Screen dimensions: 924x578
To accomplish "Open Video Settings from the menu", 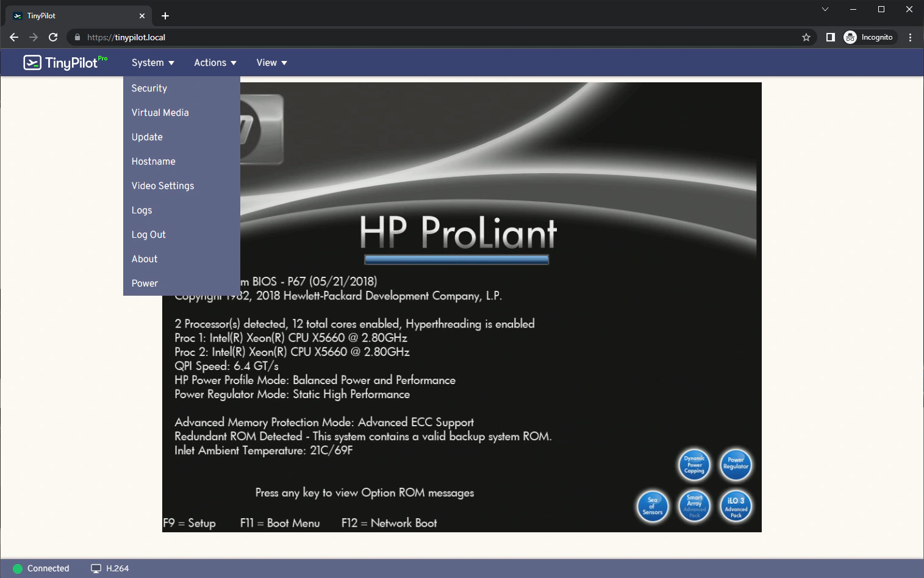I will [182, 186].
